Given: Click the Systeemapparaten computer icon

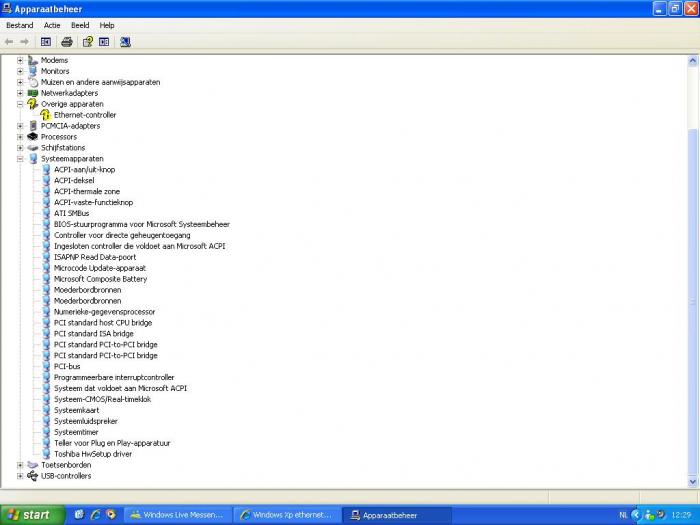Looking at the screenshot, I should pos(33,158).
